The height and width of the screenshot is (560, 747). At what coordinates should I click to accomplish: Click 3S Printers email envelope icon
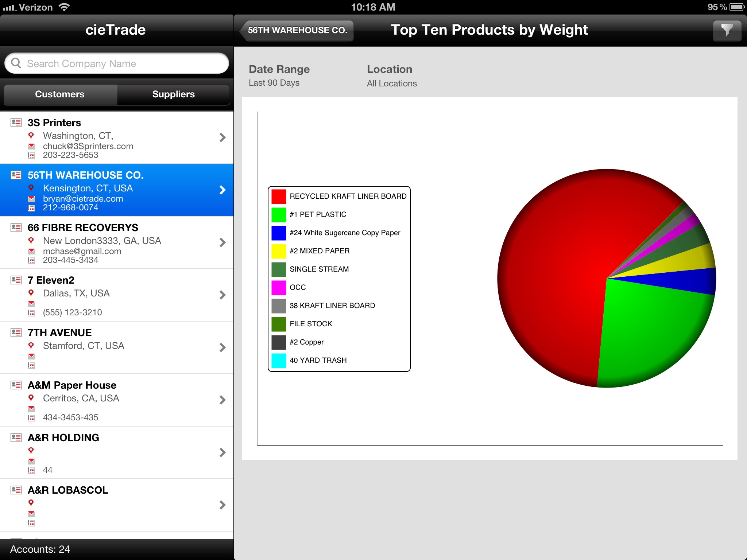[31, 146]
